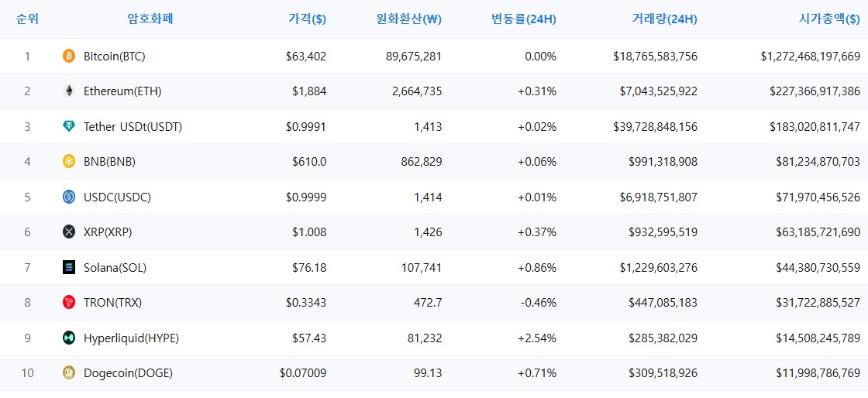The width and height of the screenshot is (868, 398).
Task: Select the Solana price $76.18
Action: coord(309,268)
